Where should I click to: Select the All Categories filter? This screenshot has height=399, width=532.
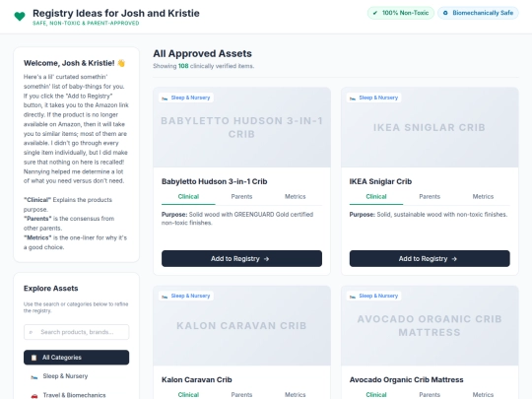click(x=76, y=358)
